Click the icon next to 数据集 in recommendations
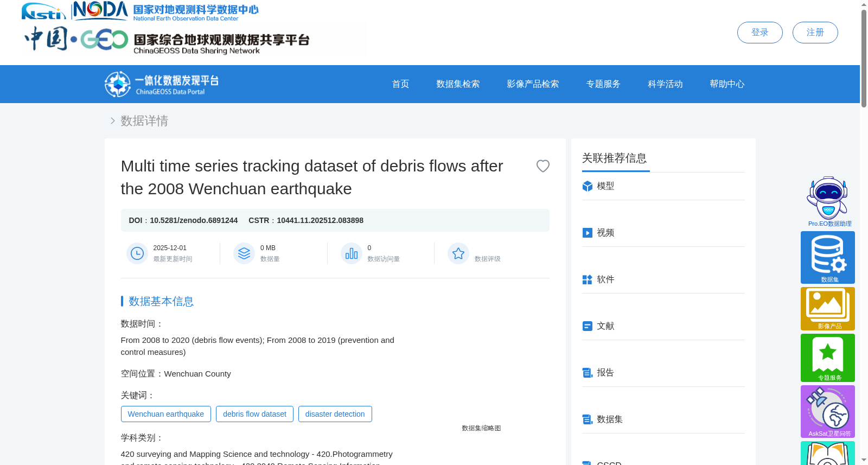868x465 pixels. 587,419
